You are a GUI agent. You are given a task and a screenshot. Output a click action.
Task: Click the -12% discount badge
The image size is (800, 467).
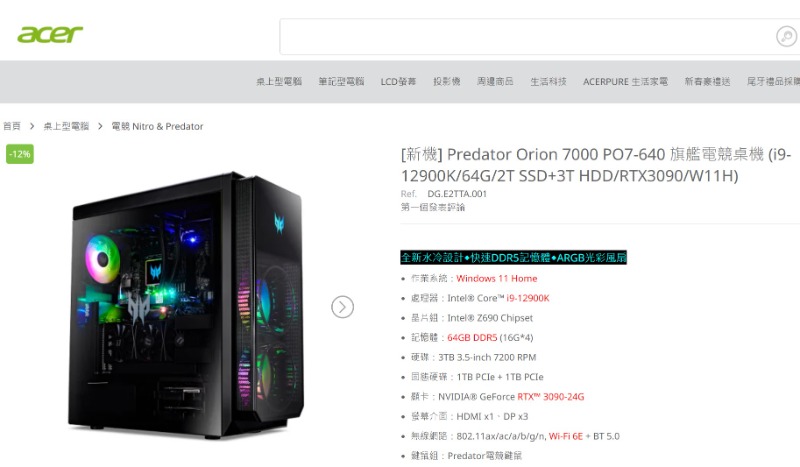(x=20, y=154)
